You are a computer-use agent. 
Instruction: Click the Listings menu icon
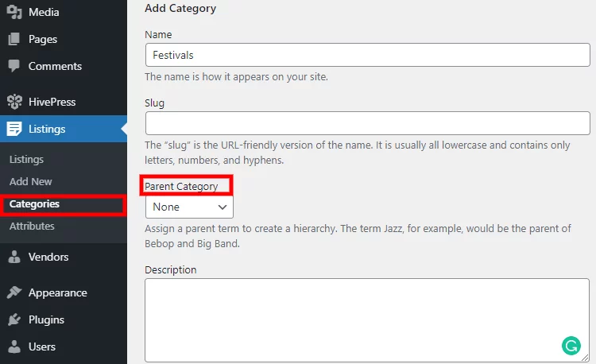(14, 129)
